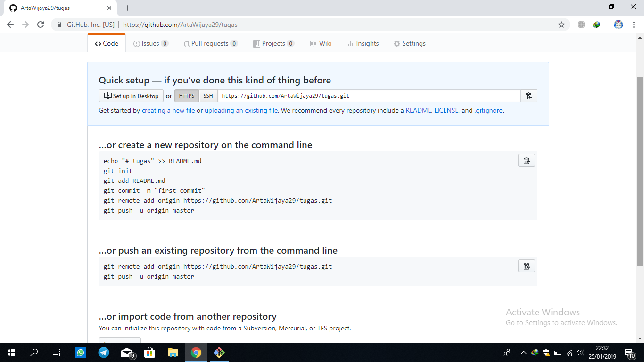Copy the push existing repository commands
644x362 pixels.
[527, 266]
